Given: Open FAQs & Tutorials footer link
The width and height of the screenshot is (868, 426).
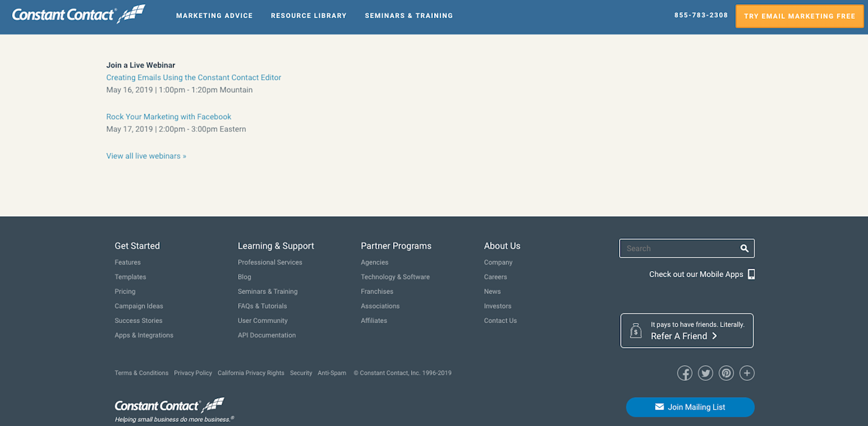Looking at the screenshot, I should click(x=262, y=306).
